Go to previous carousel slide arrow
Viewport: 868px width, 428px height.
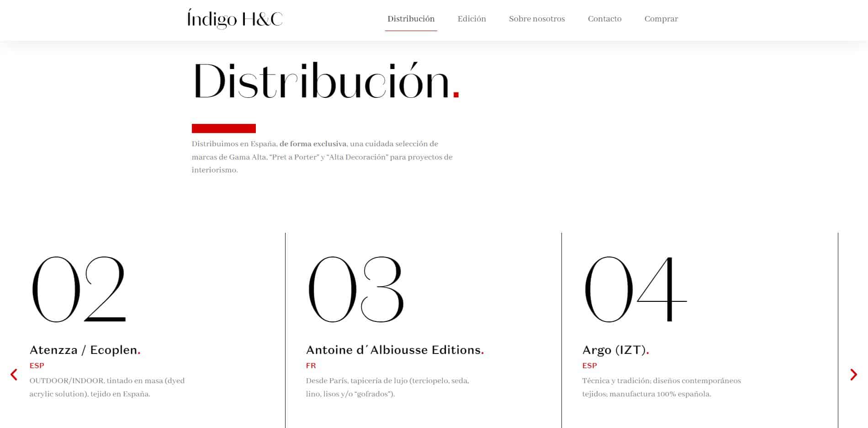(x=14, y=374)
